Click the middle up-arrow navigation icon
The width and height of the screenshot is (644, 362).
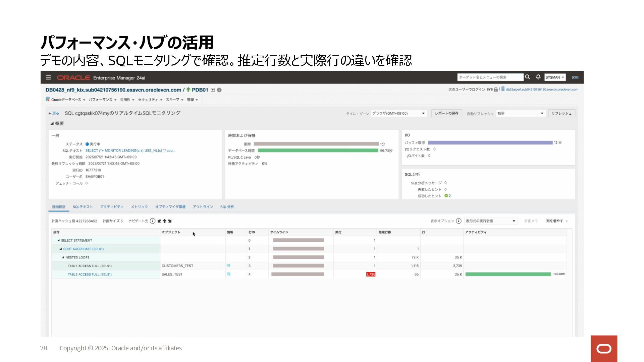164,221
